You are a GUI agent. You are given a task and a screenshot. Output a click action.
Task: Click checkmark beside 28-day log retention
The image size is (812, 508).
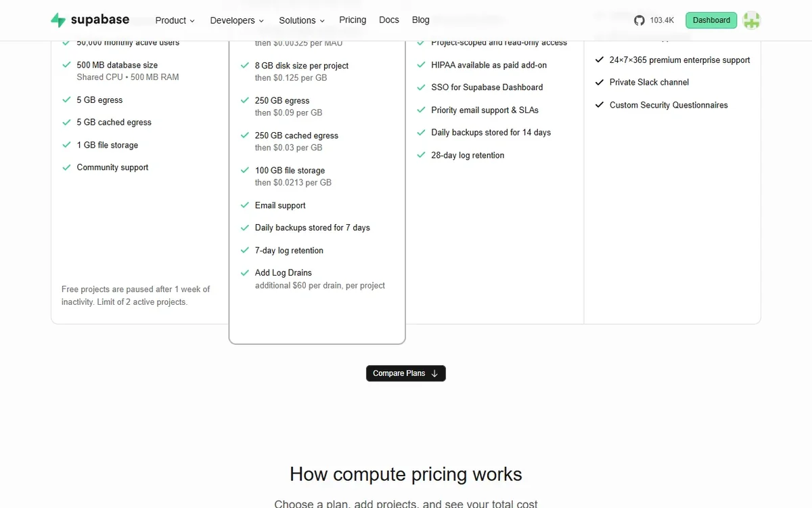(x=421, y=155)
